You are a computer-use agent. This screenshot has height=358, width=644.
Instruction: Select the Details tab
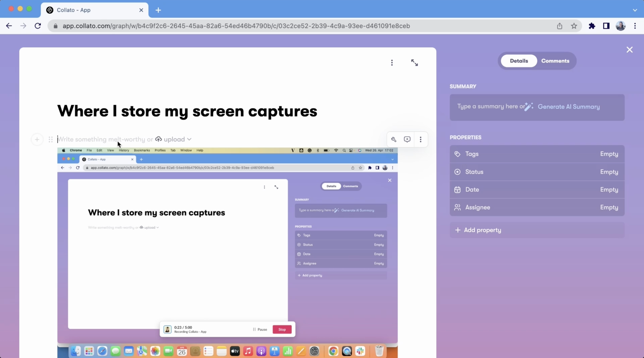pos(519,61)
